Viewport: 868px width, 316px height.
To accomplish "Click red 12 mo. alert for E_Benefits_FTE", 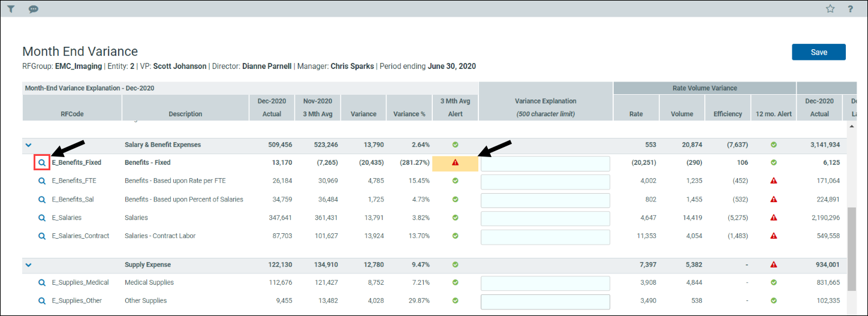I will coord(773,180).
